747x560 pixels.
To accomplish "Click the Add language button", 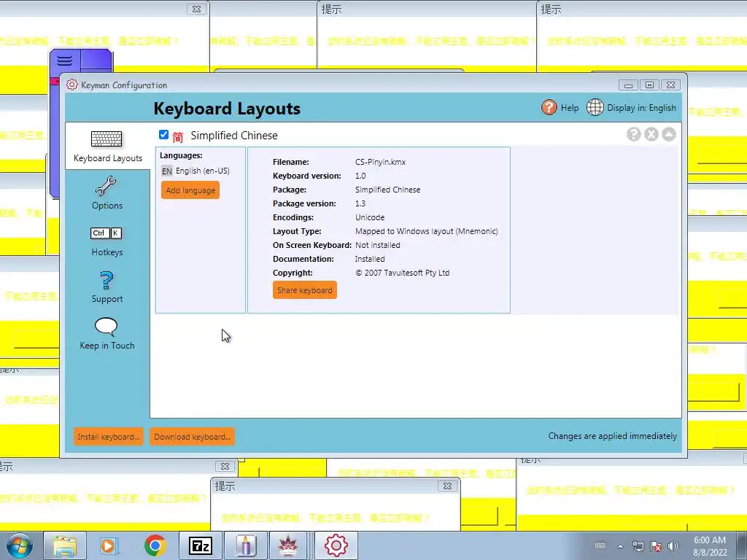I will (190, 190).
